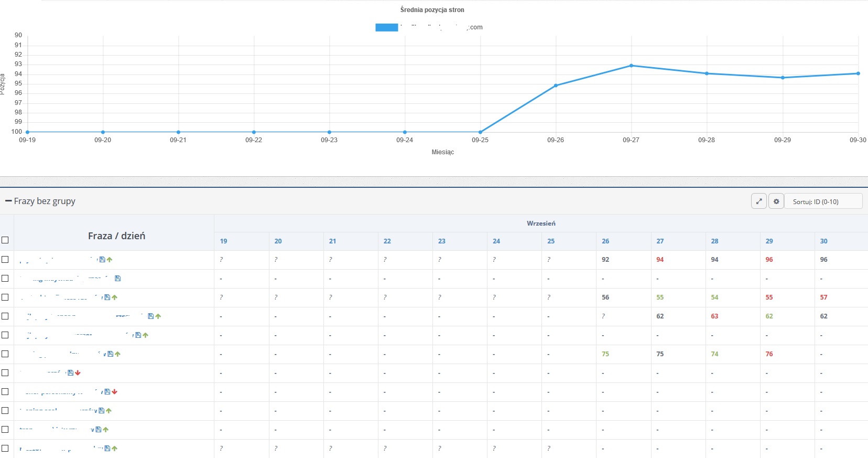868x458 pixels.
Task: Tick the select-all checkbox beside Fraza / dzień
Action: click(x=5, y=240)
